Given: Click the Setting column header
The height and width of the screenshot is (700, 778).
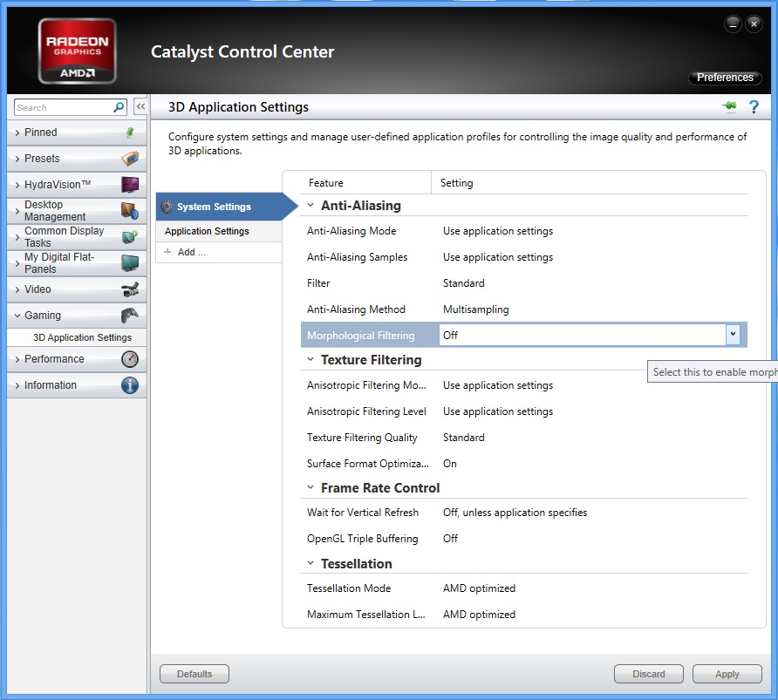Looking at the screenshot, I should [x=456, y=183].
